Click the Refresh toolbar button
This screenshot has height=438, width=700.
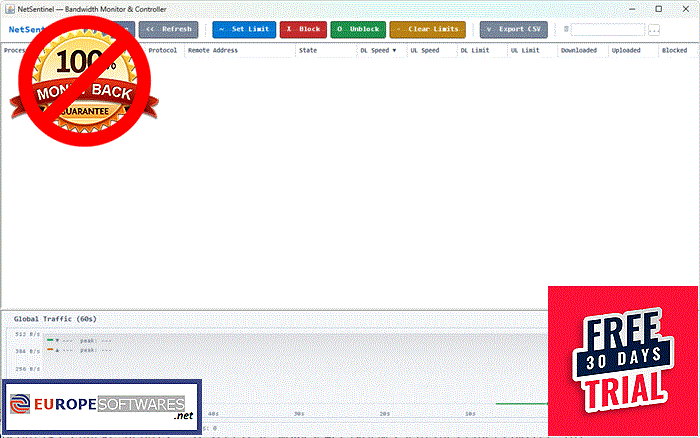[x=168, y=29]
